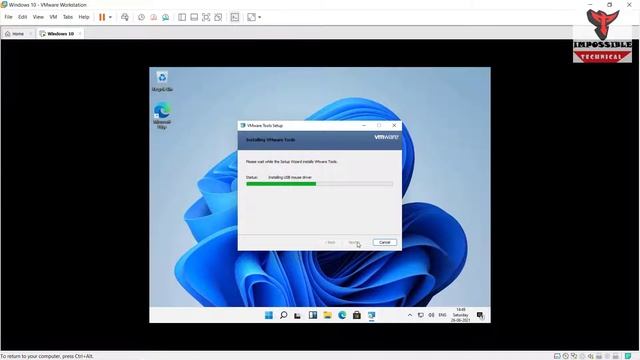Expand the power options dropdown arrow
Image resolution: width=640 pixels, height=360 pixels.
[110, 17]
